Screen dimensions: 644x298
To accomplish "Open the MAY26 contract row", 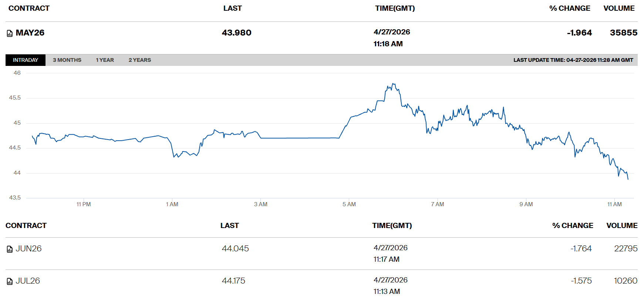I will pos(30,33).
